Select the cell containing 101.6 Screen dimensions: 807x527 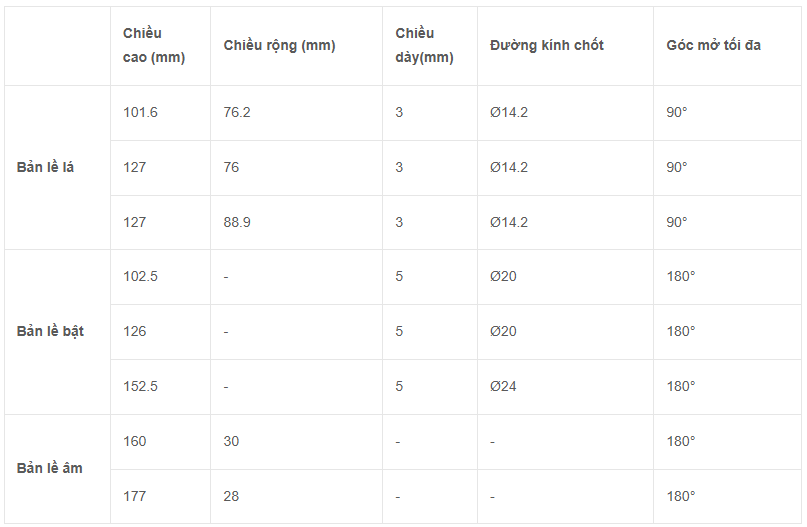pos(160,113)
